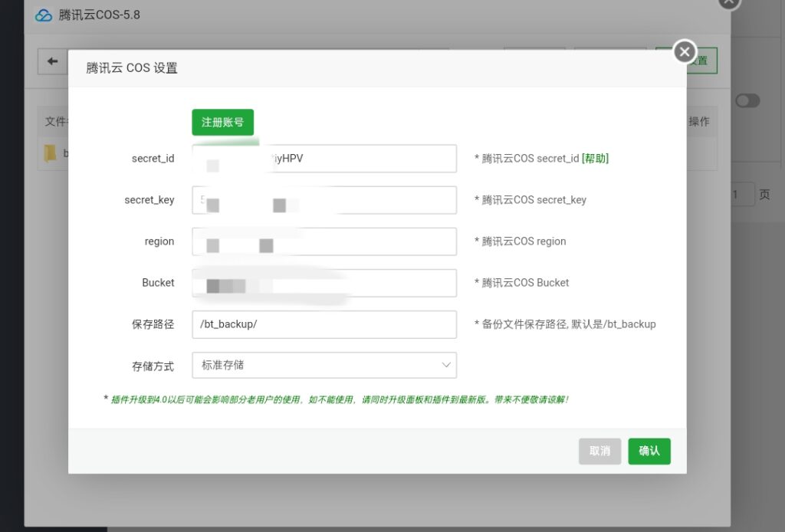The width and height of the screenshot is (785, 532).
Task: Click the 腾讯云COS secret_key hint text
Action: (530, 200)
